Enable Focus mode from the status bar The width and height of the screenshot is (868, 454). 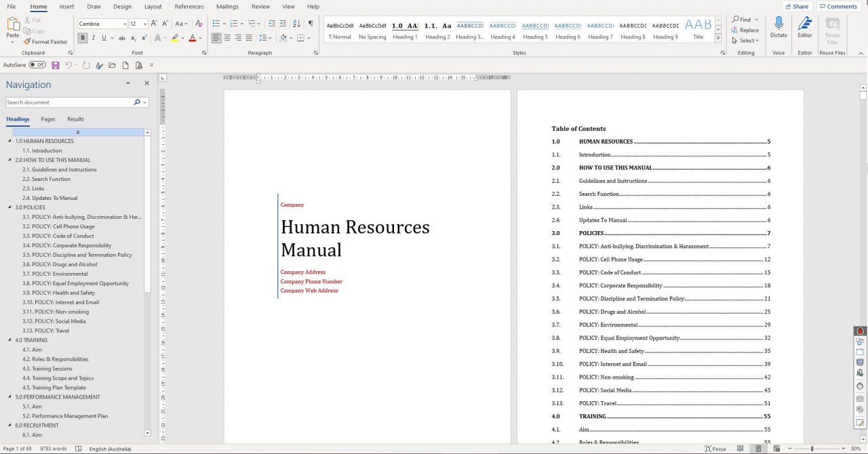click(x=715, y=449)
